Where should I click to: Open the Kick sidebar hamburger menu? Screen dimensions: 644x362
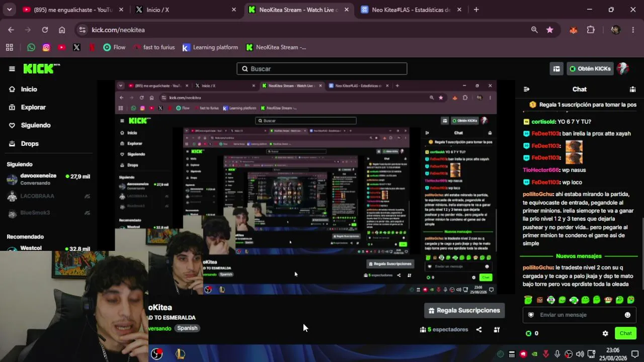coord(12,69)
